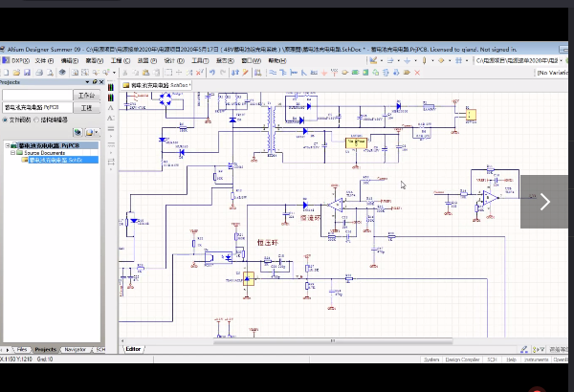Select the GND power port tool
Image resolution: width=574 pixels, height=392 pixels.
click(324, 73)
